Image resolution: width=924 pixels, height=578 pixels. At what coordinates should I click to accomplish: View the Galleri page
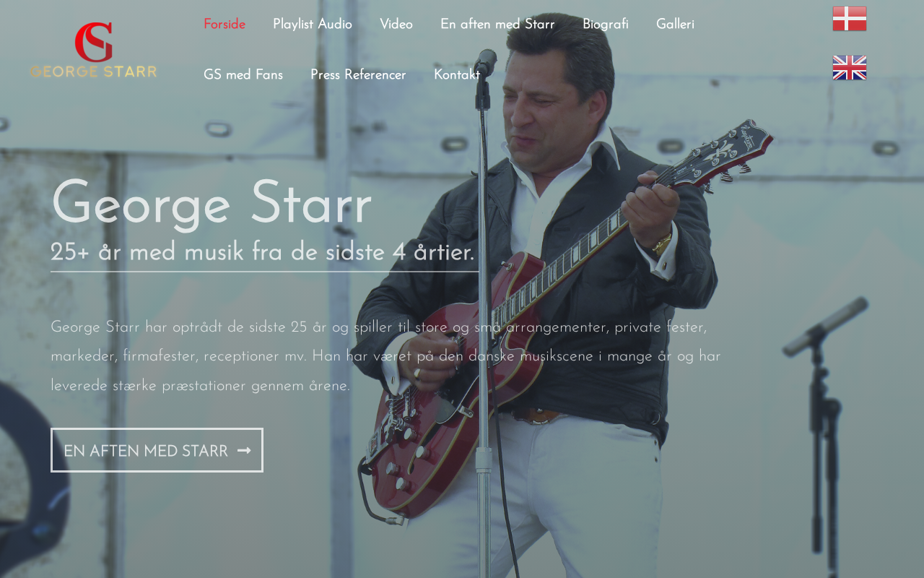675,25
